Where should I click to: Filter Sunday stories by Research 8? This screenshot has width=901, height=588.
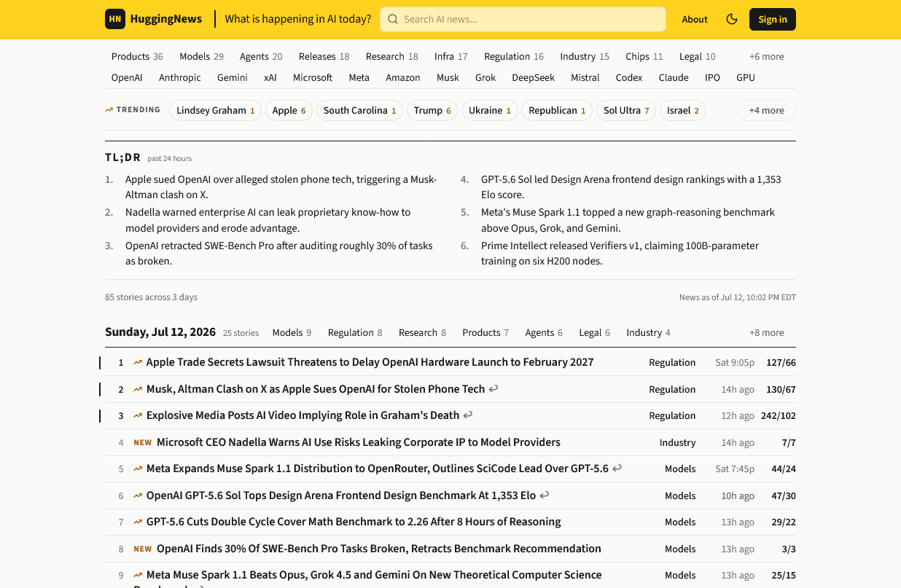(x=422, y=332)
